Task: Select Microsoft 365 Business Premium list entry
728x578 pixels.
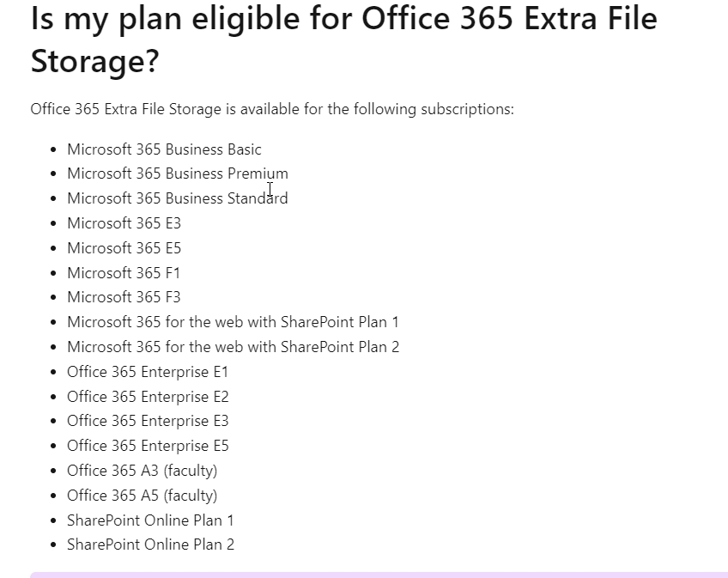Action: (x=178, y=173)
